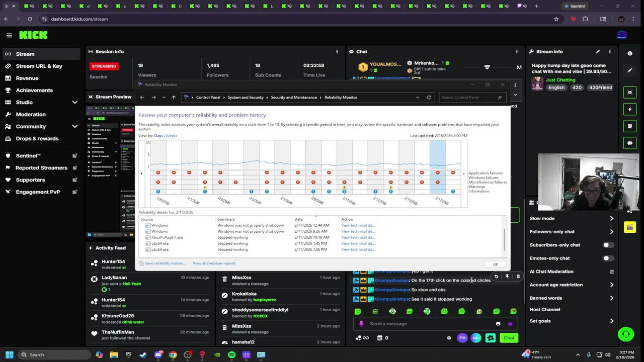Click the Stream Preview thumbnail
644x362 pixels.
(x=110, y=171)
